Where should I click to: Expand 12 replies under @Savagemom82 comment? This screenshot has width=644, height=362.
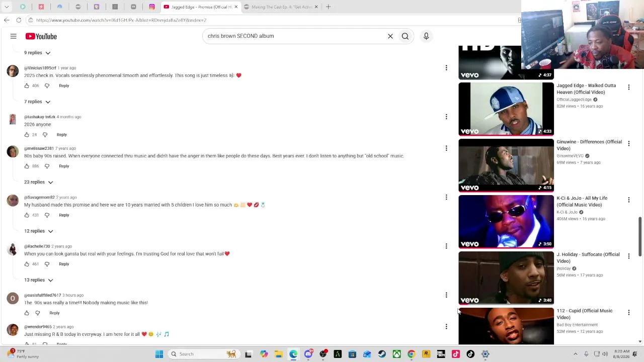[x=39, y=231]
